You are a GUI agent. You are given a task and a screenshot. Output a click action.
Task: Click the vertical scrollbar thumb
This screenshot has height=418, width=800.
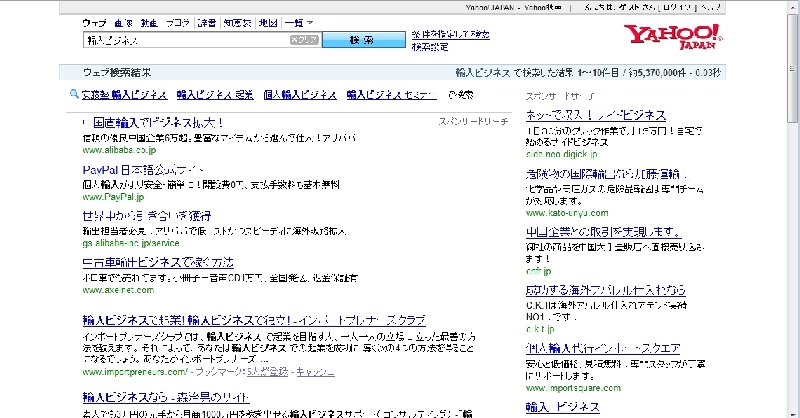coord(792,66)
